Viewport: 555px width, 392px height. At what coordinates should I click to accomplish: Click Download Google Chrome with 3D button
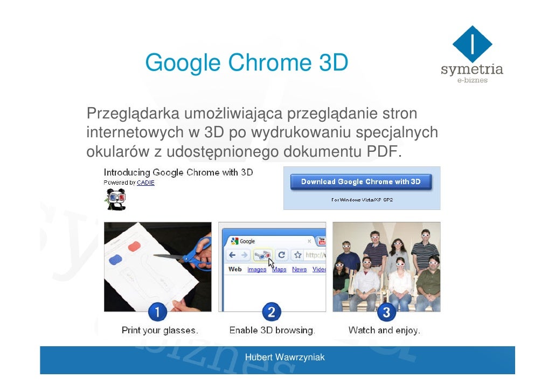click(361, 182)
